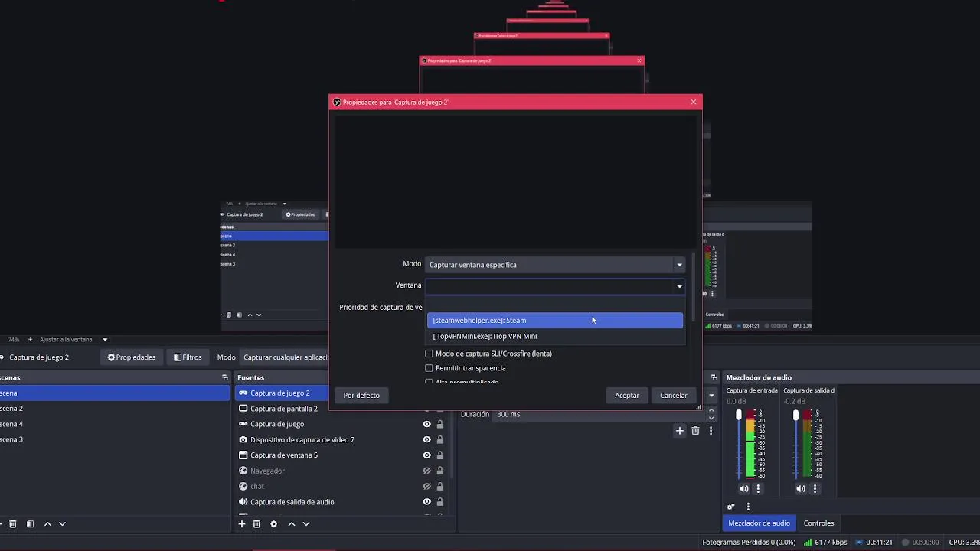Choose [iTopVPNMini.exe]: iTop VPN Mini option
The height and width of the screenshot is (551, 980).
click(x=555, y=336)
